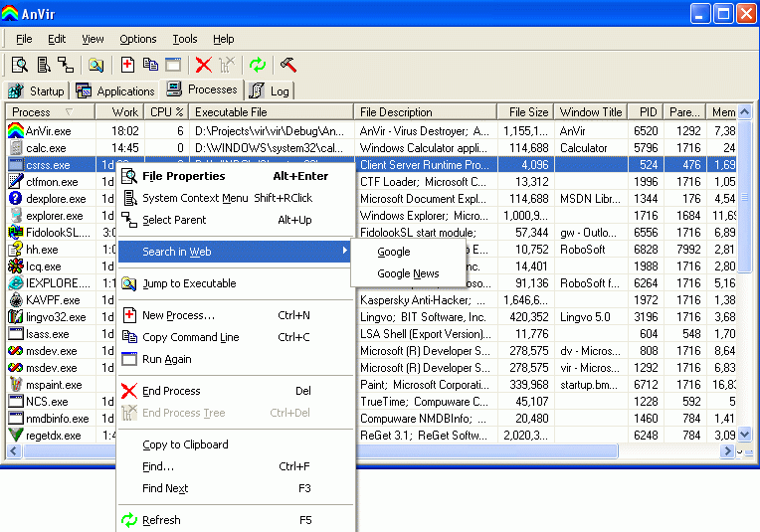
Task: Click Icq.exe flower icon in list
Action: (16, 266)
